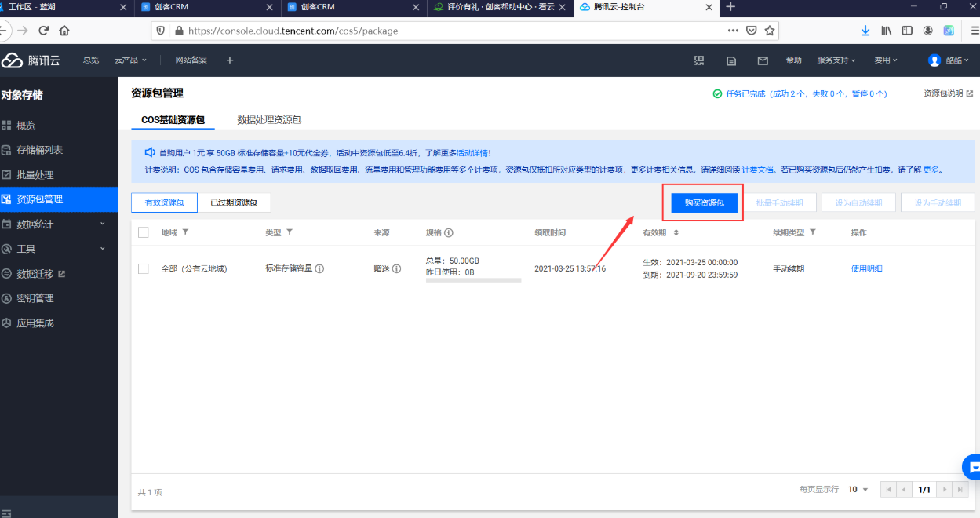Viewport: 980px width, 518px height.
Task: Sort by the 有效期 column arrows
Action: (676, 233)
